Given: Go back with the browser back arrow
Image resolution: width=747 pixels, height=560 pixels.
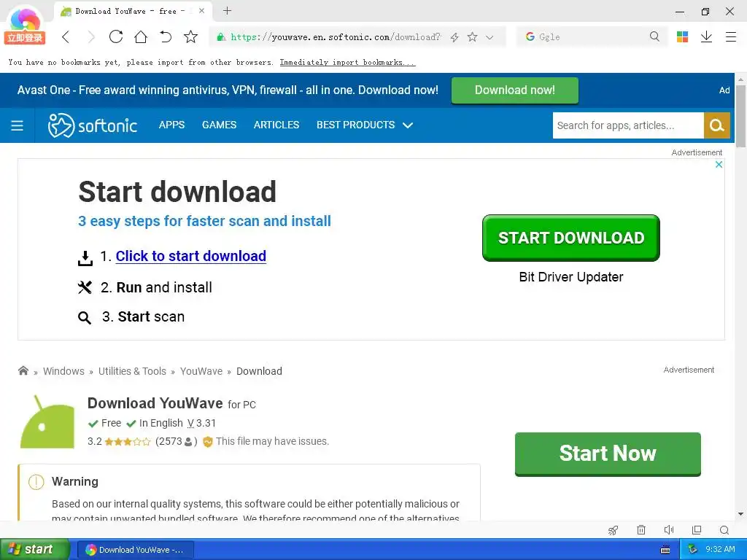Looking at the screenshot, I should (66, 36).
